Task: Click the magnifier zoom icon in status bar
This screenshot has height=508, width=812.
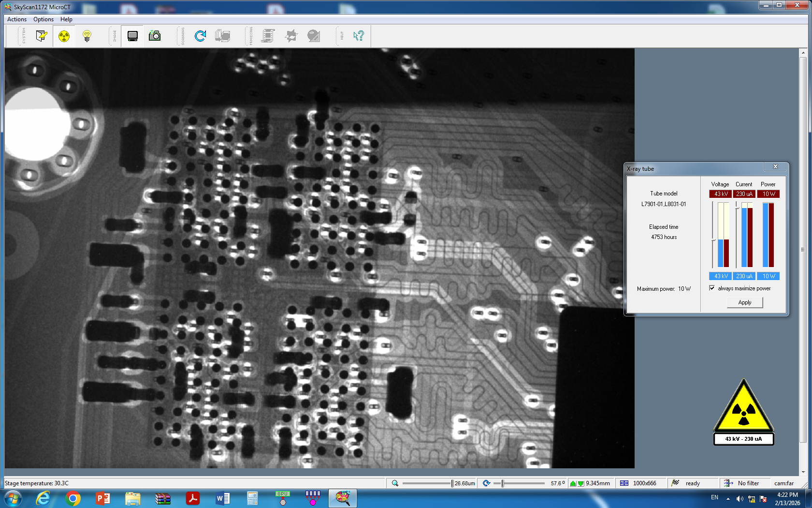Action: (395, 483)
